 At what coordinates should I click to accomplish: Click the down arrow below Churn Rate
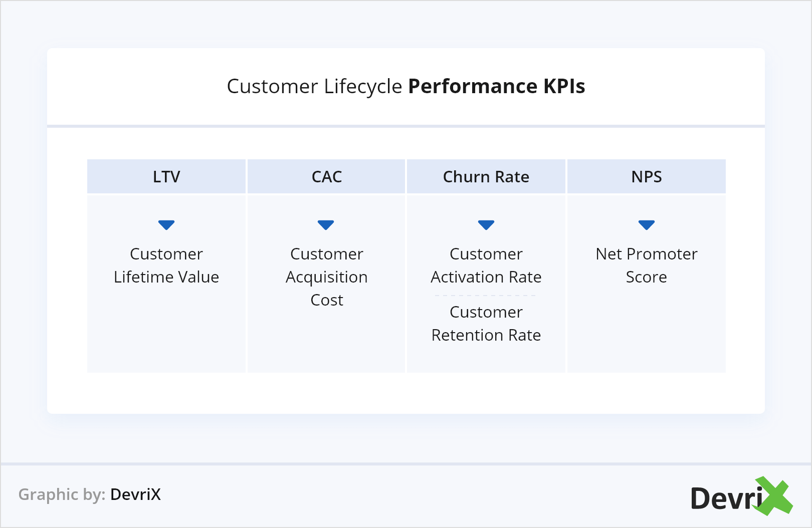[486, 225]
